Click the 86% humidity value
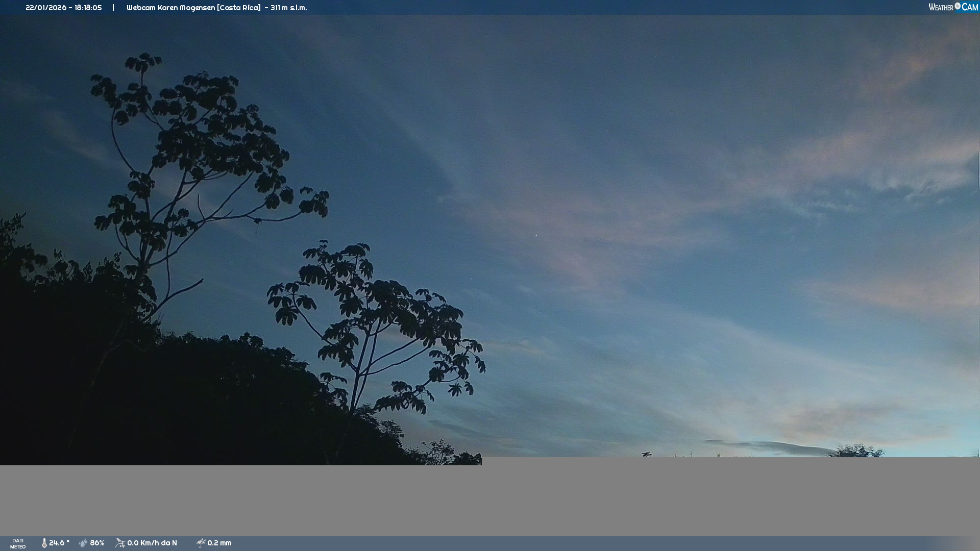 click(x=97, y=543)
